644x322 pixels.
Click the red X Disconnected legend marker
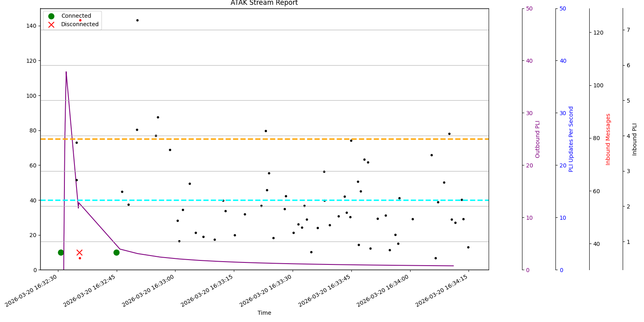pyautogui.click(x=51, y=25)
